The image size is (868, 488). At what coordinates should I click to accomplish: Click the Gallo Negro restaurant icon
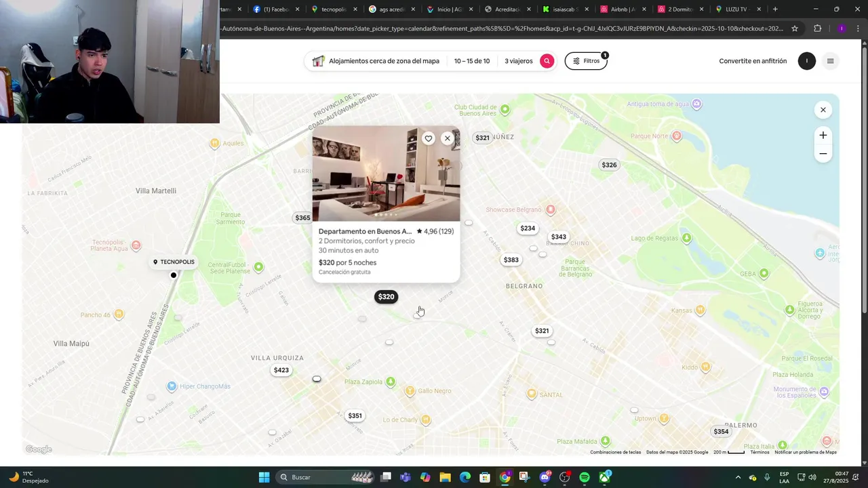pos(410,391)
